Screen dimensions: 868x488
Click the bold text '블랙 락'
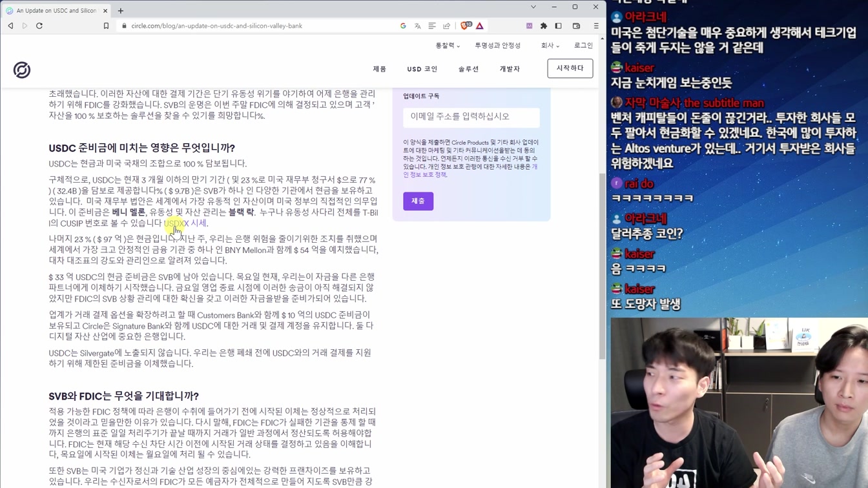(241, 212)
